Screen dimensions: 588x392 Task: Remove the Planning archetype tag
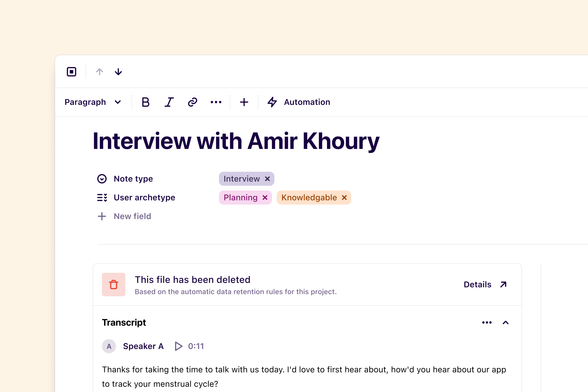(265, 198)
